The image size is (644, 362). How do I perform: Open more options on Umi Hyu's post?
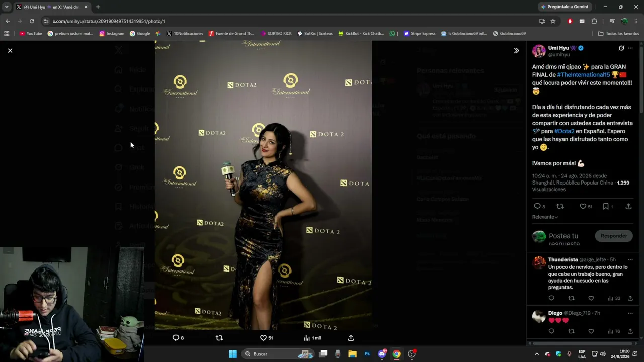[630, 48]
